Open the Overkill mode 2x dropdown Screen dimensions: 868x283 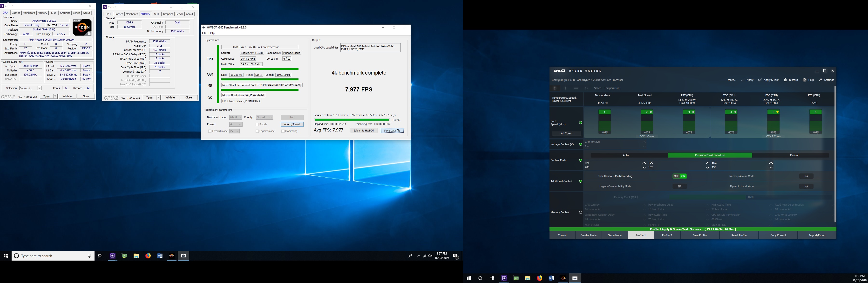pyautogui.click(x=234, y=131)
